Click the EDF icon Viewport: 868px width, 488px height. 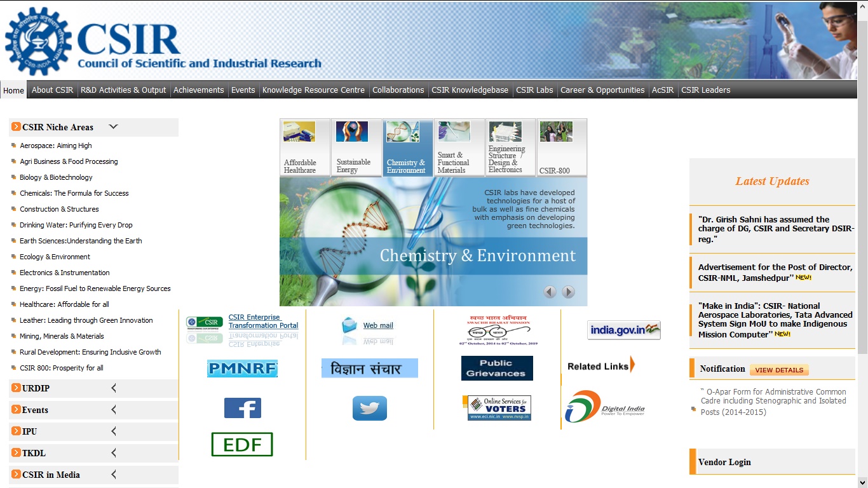(242, 444)
